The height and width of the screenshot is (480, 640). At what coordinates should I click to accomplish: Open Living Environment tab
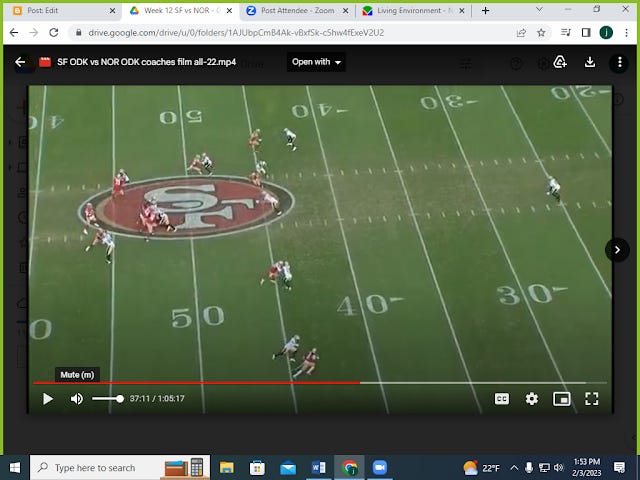click(x=414, y=11)
